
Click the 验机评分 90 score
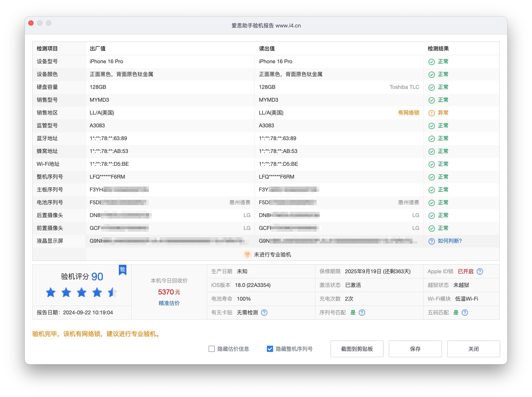(82, 277)
